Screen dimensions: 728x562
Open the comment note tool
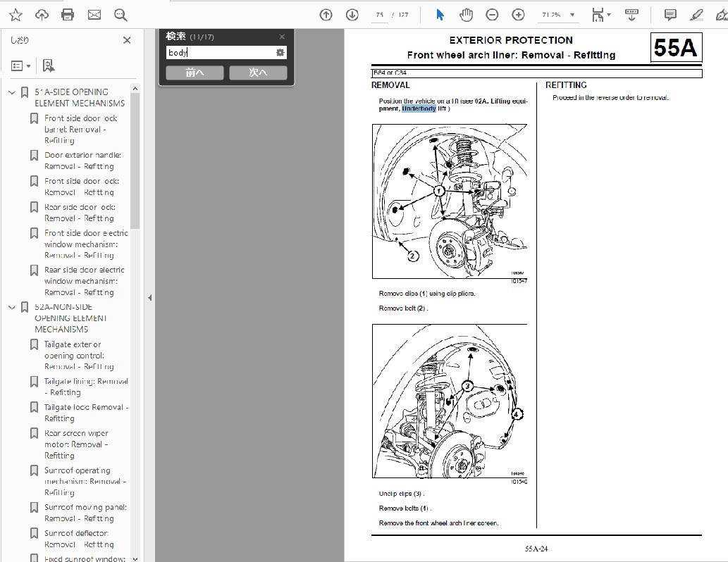pos(670,15)
